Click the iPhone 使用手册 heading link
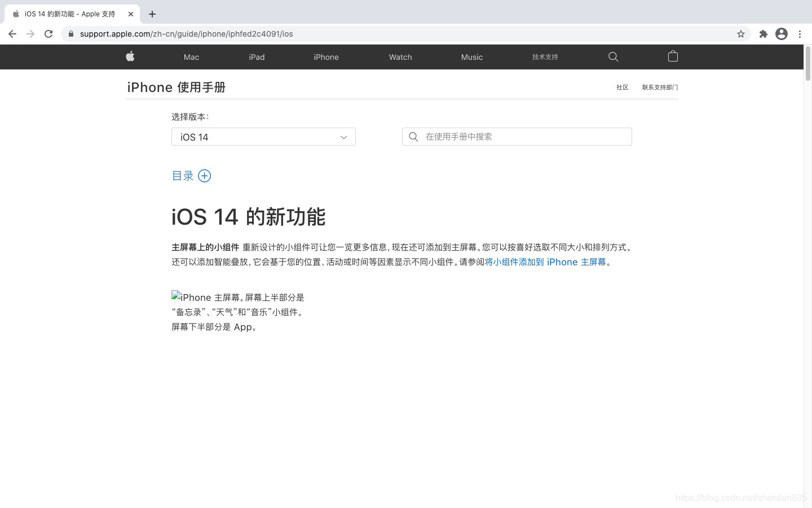Screen dimensions: 812x508 [176, 87]
